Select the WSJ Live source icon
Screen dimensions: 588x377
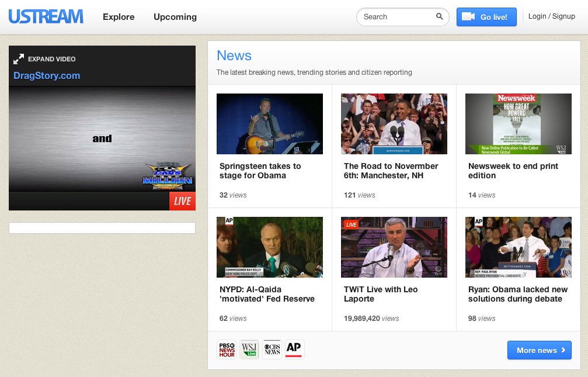(x=249, y=349)
